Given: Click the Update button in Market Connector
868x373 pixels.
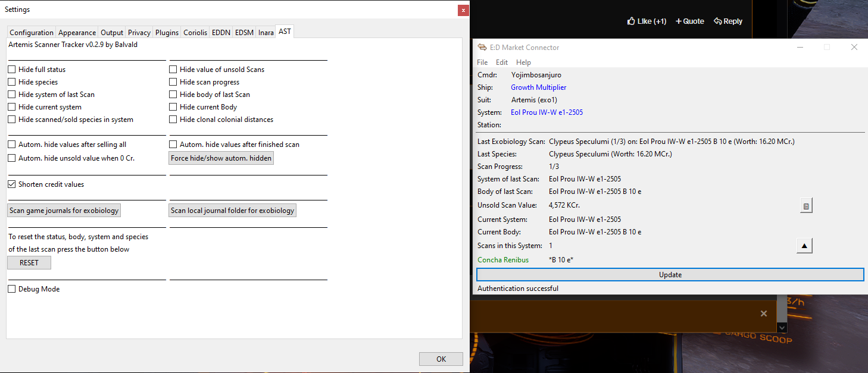Looking at the screenshot, I should 670,275.
